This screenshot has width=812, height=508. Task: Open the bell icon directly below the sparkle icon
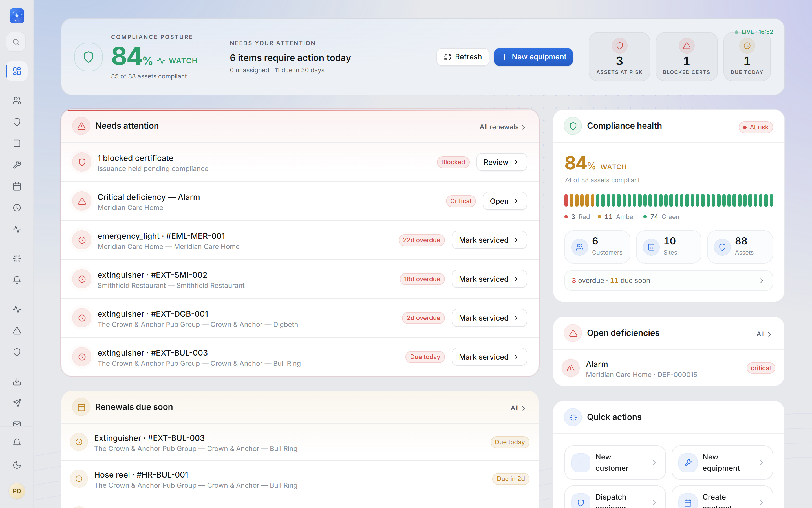(x=17, y=280)
